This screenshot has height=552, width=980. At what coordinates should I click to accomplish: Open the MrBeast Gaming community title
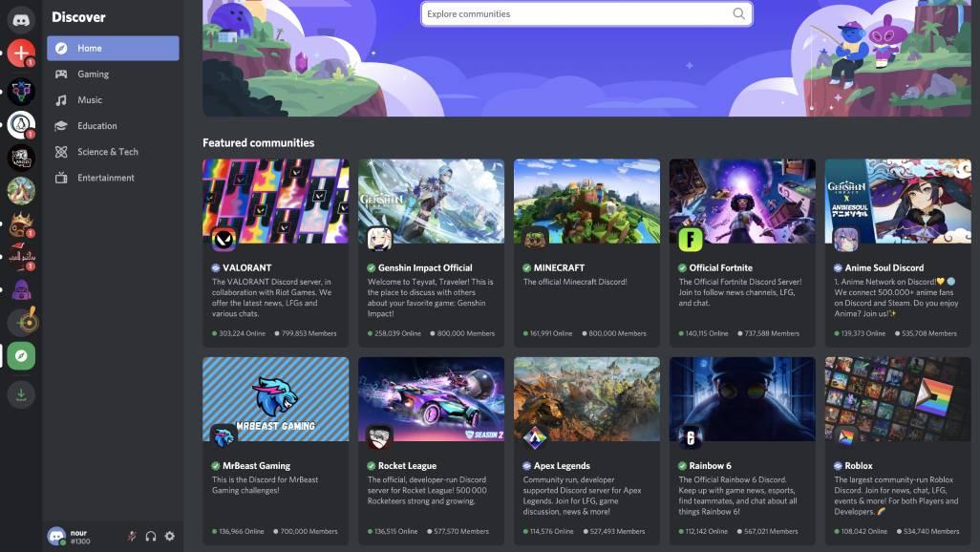256,466
